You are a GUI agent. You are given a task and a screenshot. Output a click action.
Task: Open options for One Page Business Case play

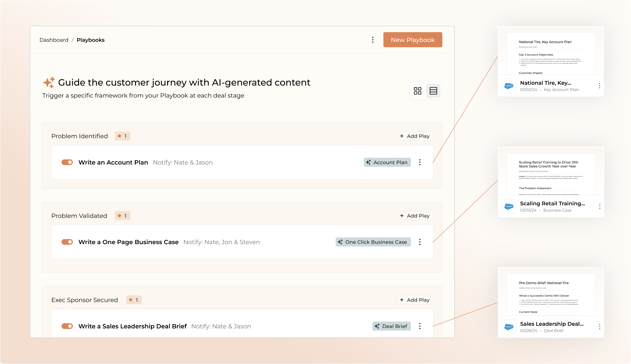(x=420, y=242)
